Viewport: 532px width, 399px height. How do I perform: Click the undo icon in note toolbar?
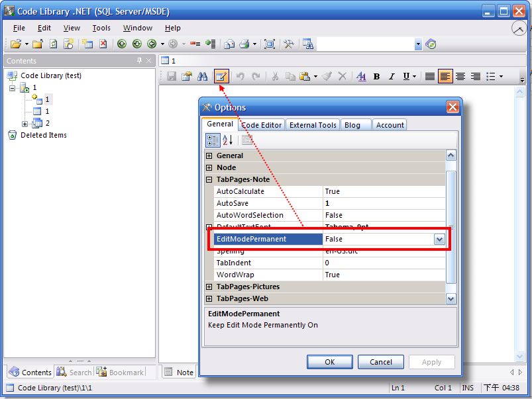click(x=240, y=77)
